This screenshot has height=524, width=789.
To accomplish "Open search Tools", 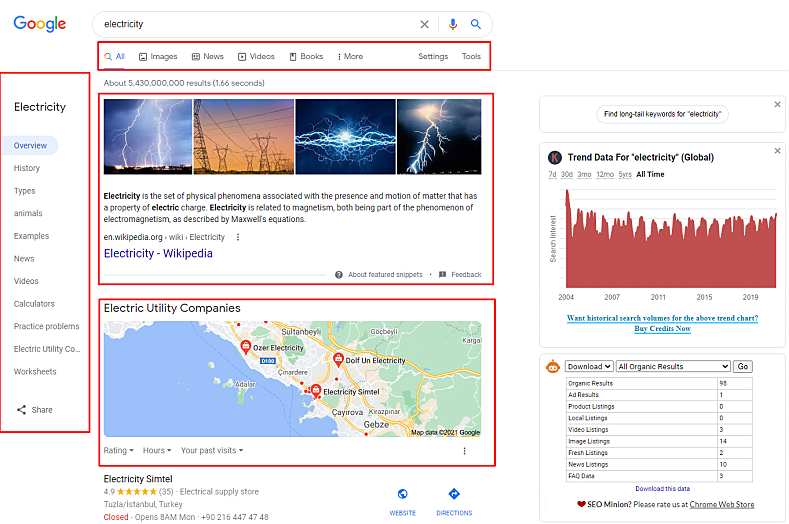I will pos(471,56).
